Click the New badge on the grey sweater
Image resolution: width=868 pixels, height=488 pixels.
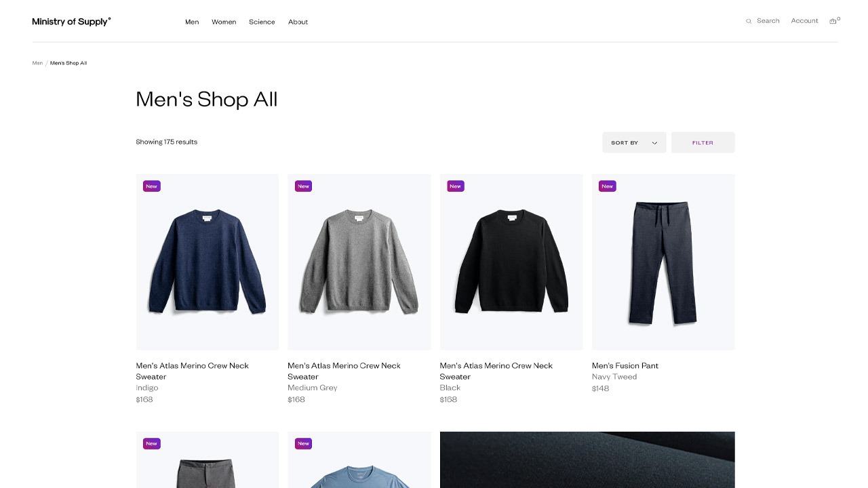point(303,186)
